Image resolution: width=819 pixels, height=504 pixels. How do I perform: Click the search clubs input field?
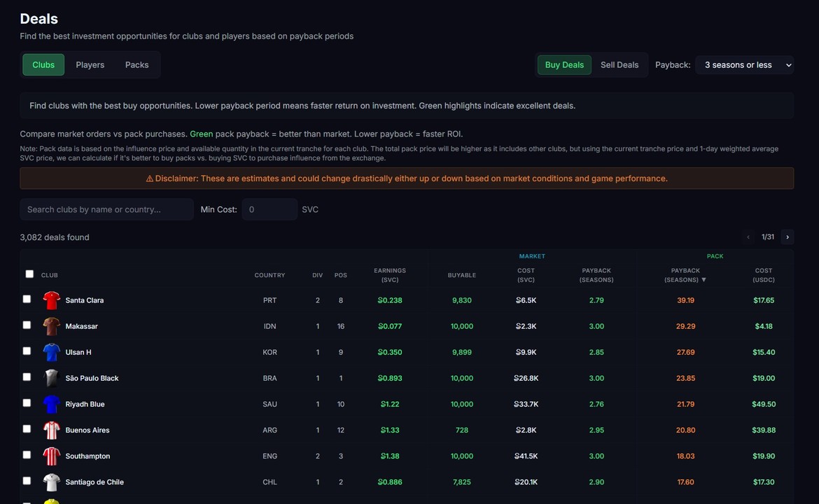pos(106,209)
